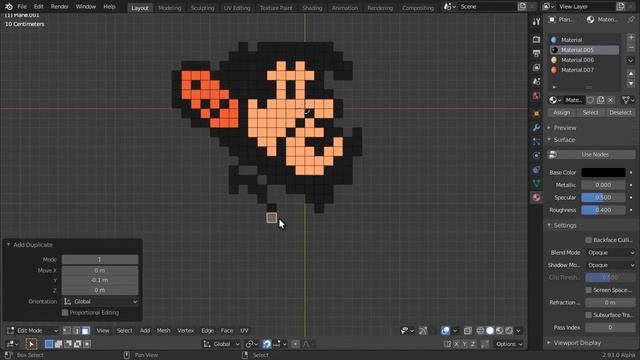Toggle X-ray display mode

coord(468,331)
